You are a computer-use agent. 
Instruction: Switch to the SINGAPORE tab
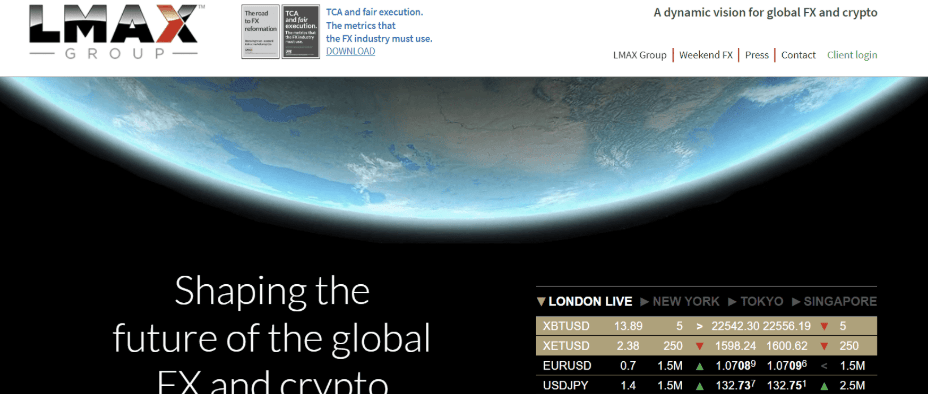click(840, 302)
